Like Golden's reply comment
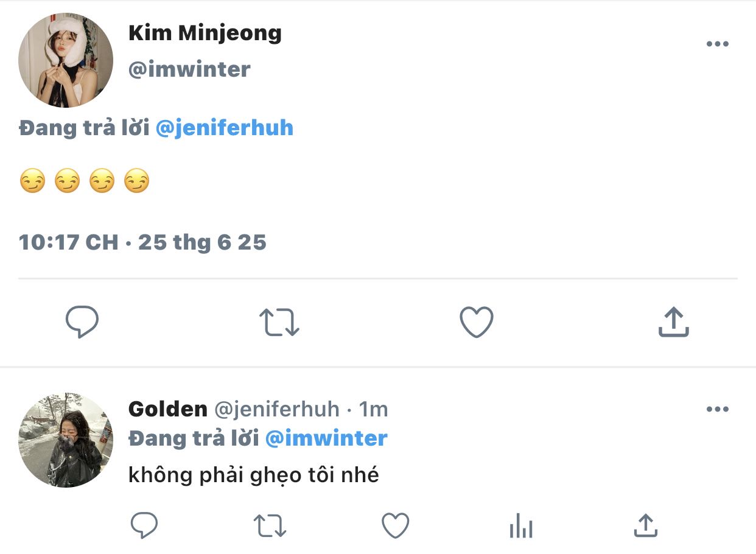Screen dimensions: 756x554 (395, 525)
